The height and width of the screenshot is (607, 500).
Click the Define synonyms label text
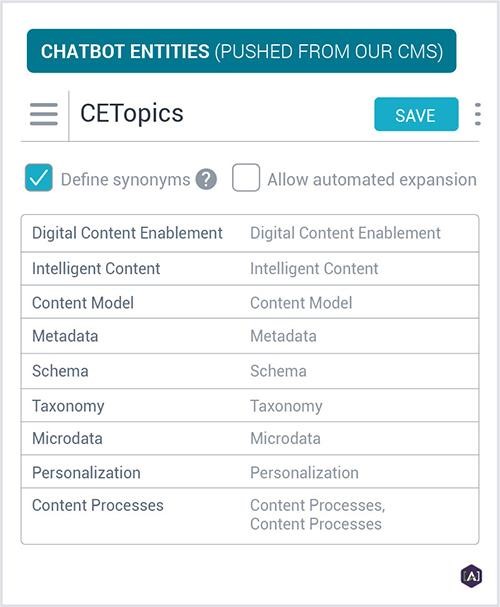click(x=125, y=180)
